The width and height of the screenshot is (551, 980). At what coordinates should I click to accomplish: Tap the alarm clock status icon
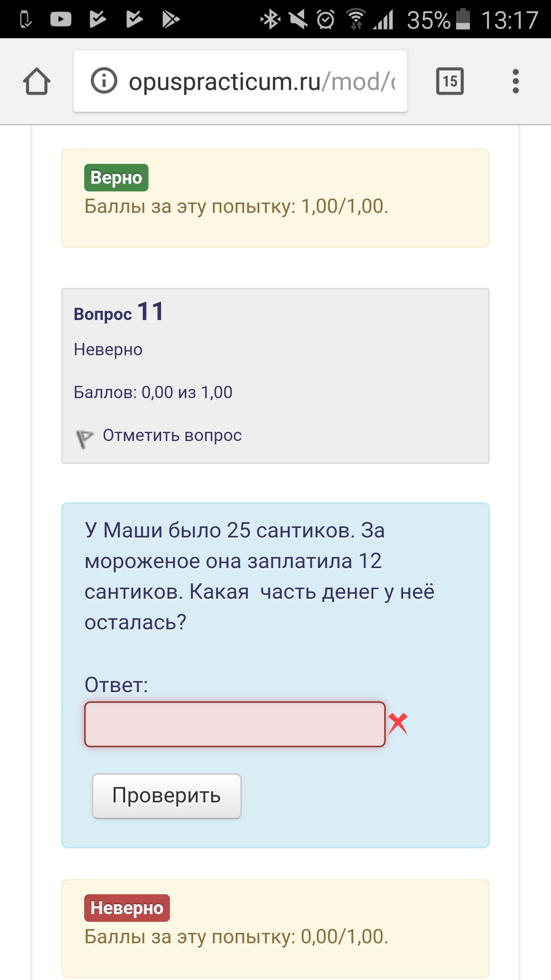pyautogui.click(x=326, y=19)
